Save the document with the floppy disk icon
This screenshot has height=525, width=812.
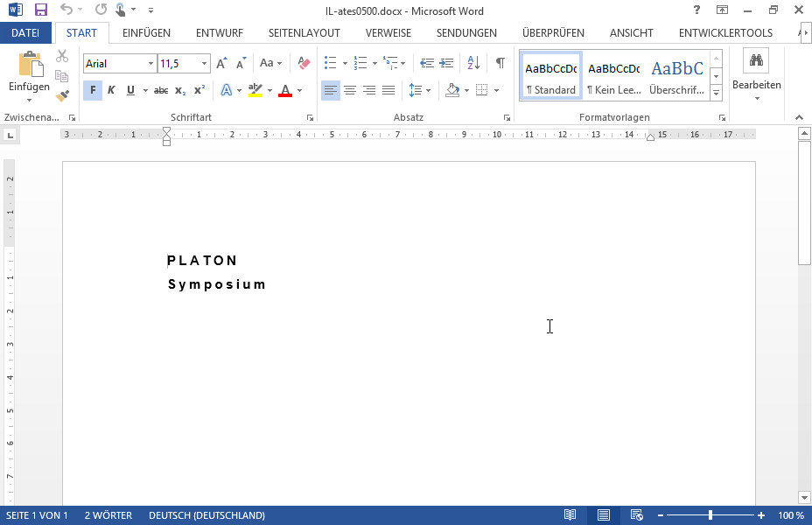pyautogui.click(x=40, y=10)
